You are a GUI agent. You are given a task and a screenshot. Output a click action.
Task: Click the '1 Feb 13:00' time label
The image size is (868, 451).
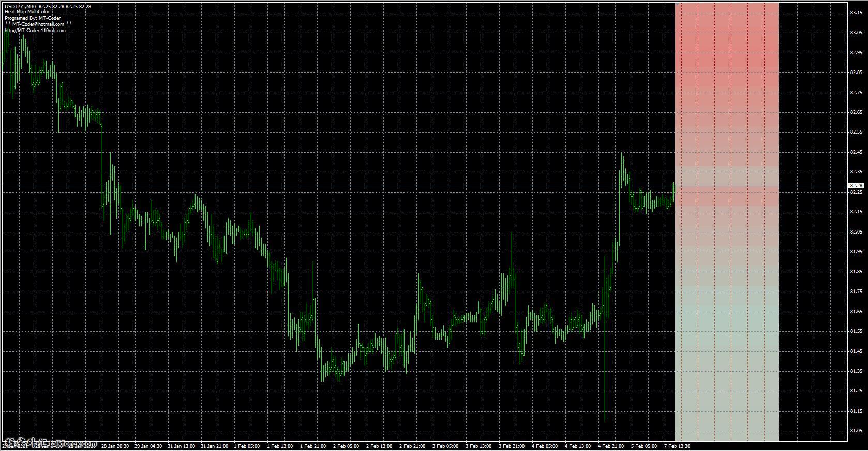280,446
